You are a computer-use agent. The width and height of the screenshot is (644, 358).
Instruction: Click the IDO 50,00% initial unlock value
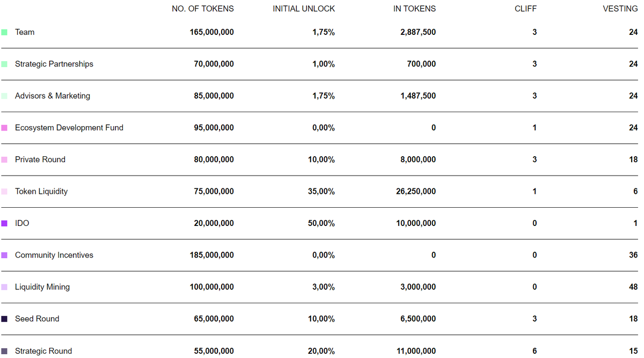tap(321, 223)
